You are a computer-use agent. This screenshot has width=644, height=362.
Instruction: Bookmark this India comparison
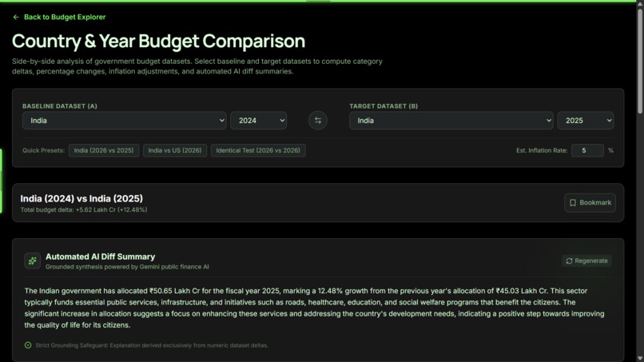pyautogui.click(x=590, y=202)
